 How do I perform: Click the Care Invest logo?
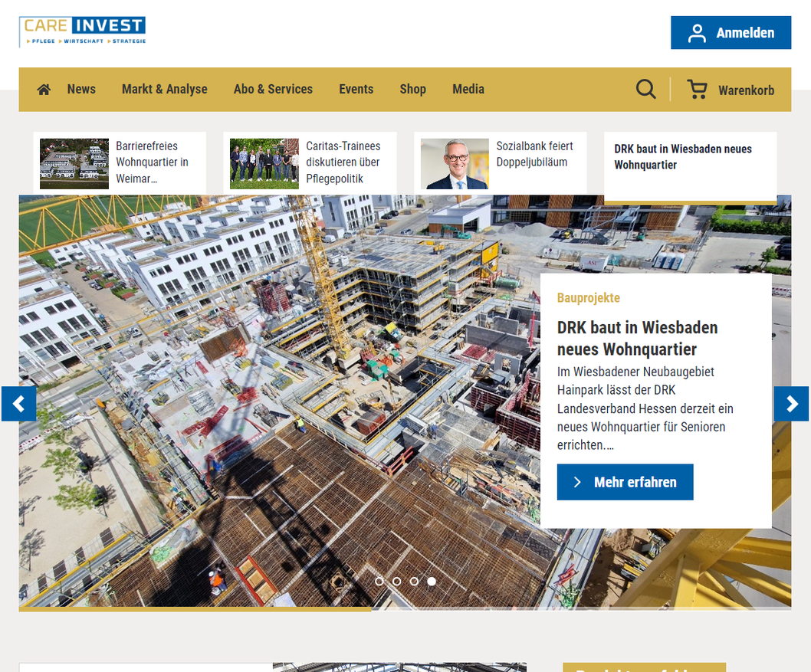(83, 31)
